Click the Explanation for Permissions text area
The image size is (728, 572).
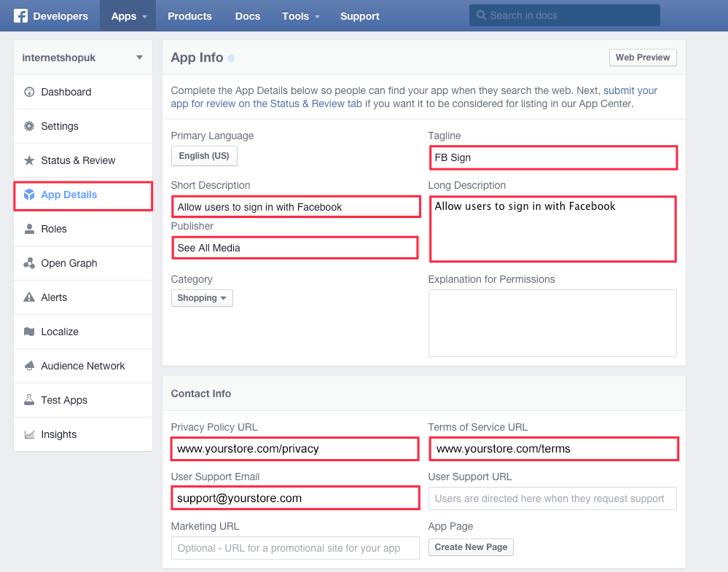pyautogui.click(x=552, y=323)
